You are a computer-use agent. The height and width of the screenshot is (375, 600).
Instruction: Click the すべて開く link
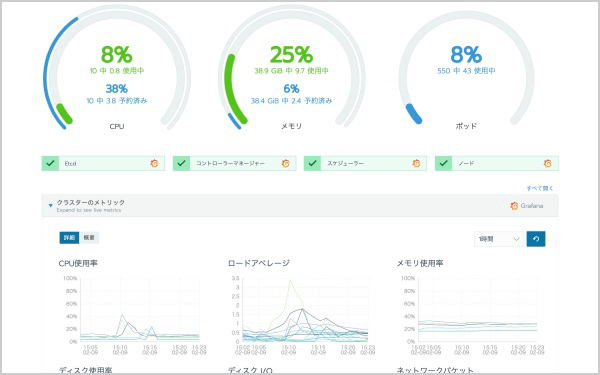(540, 188)
